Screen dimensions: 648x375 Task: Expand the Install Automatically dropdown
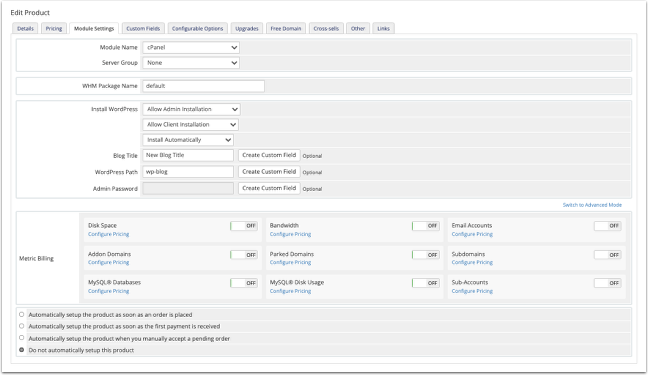[x=188, y=140]
